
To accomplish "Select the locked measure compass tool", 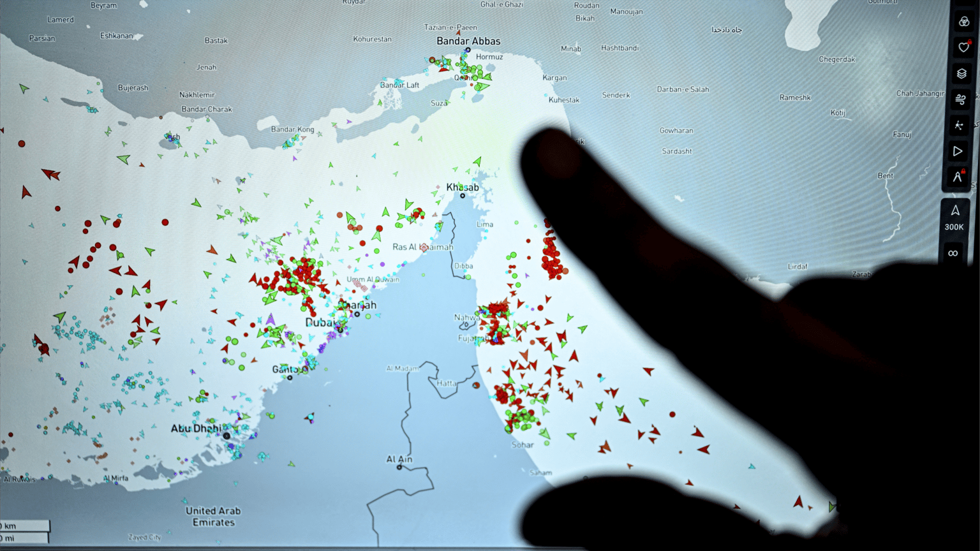I will 957,177.
